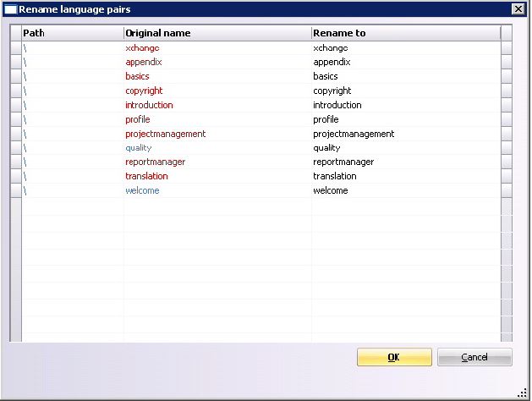
Task: Select original name 'profile'
Action: point(137,119)
